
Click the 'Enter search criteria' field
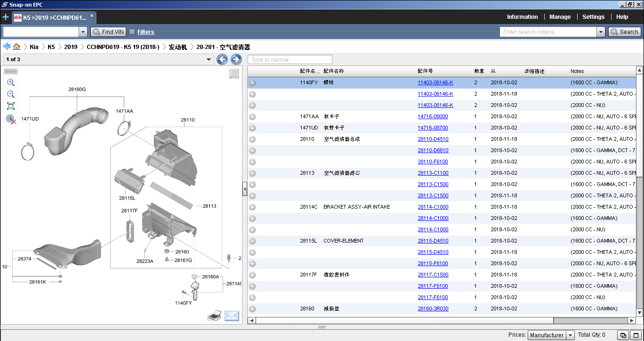(x=548, y=32)
